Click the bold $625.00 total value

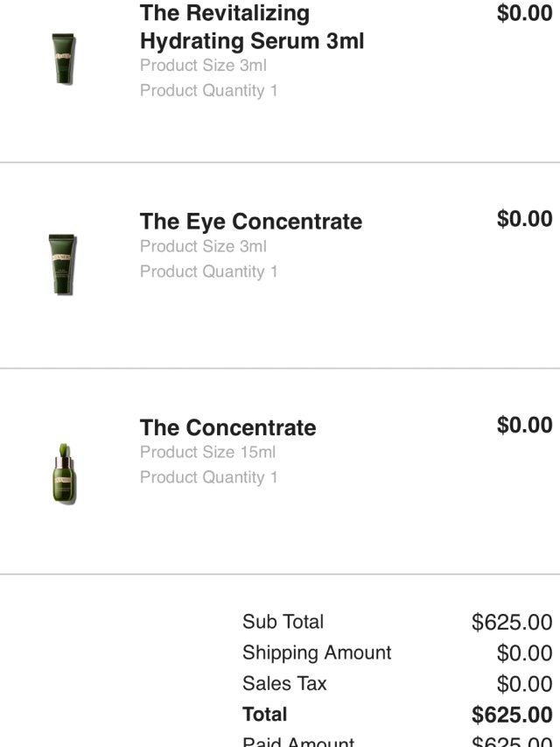(x=512, y=715)
